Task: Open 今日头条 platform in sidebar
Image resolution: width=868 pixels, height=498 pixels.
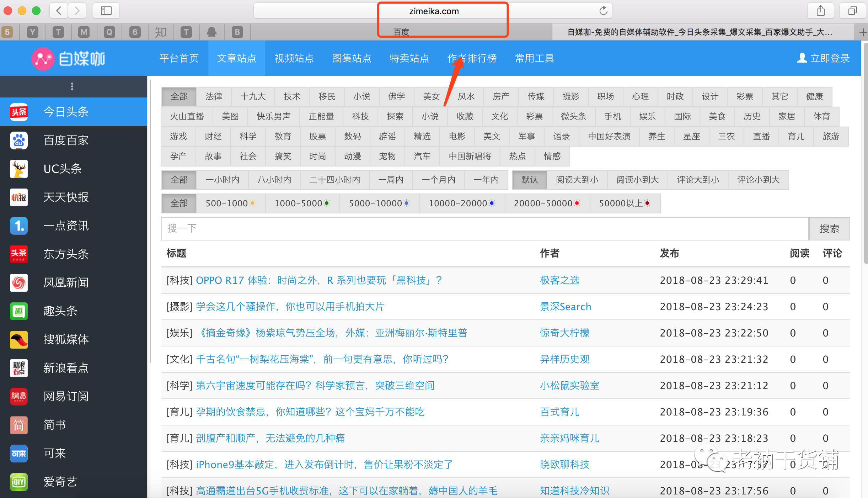Action: (74, 112)
